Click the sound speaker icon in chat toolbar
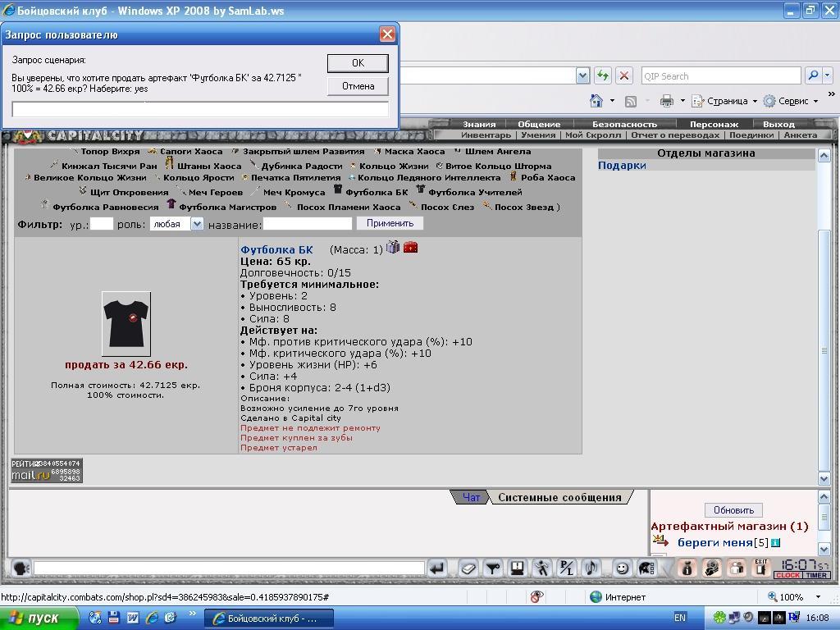 point(591,568)
